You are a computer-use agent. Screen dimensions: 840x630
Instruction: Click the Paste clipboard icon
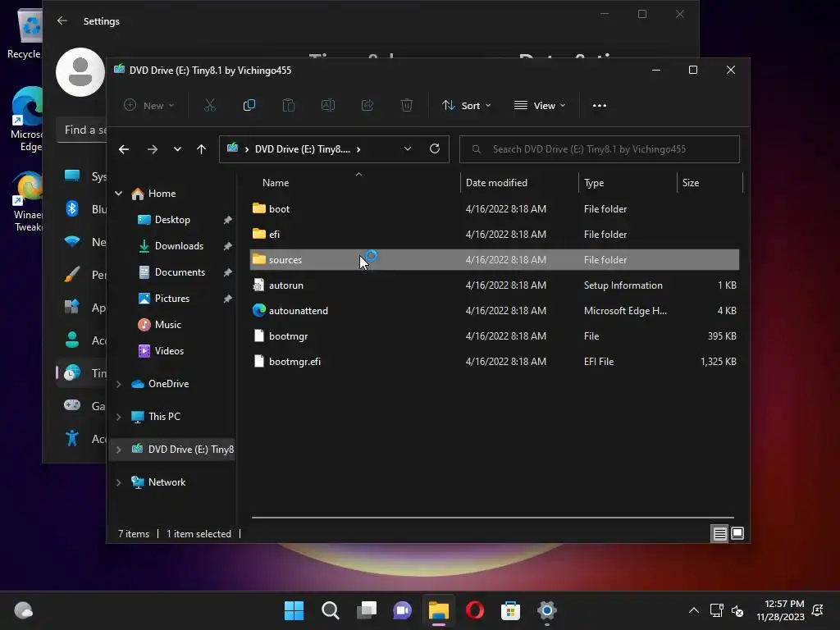click(x=289, y=106)
